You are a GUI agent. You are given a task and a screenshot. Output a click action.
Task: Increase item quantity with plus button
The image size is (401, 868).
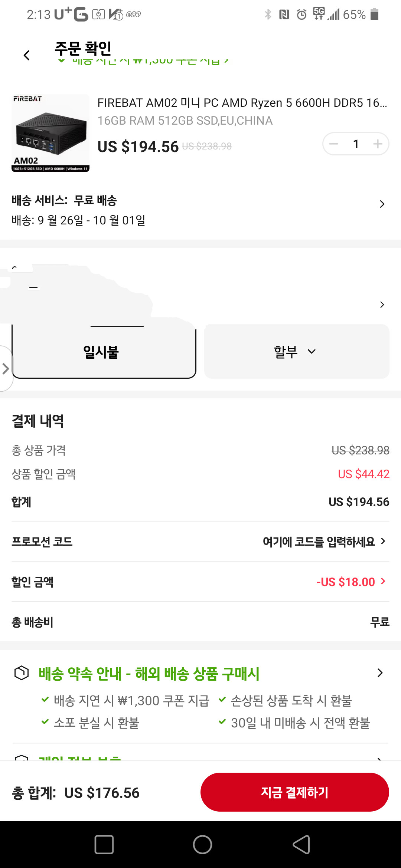(378, 144)
